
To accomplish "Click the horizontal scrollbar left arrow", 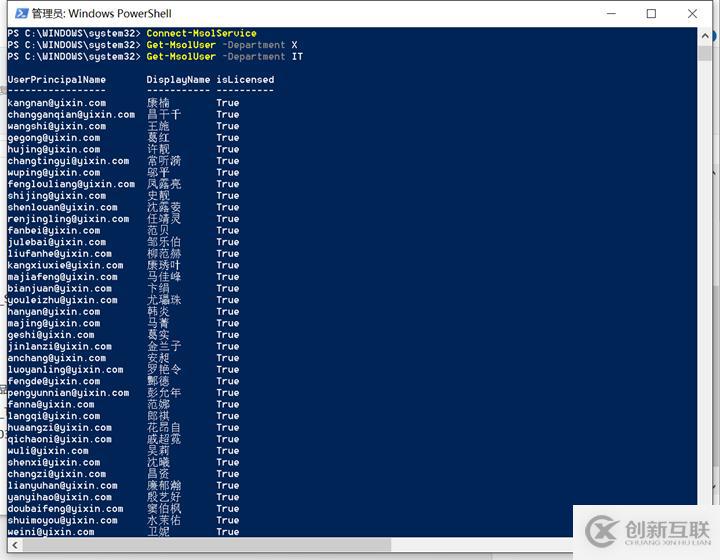I will pos(15,545).
